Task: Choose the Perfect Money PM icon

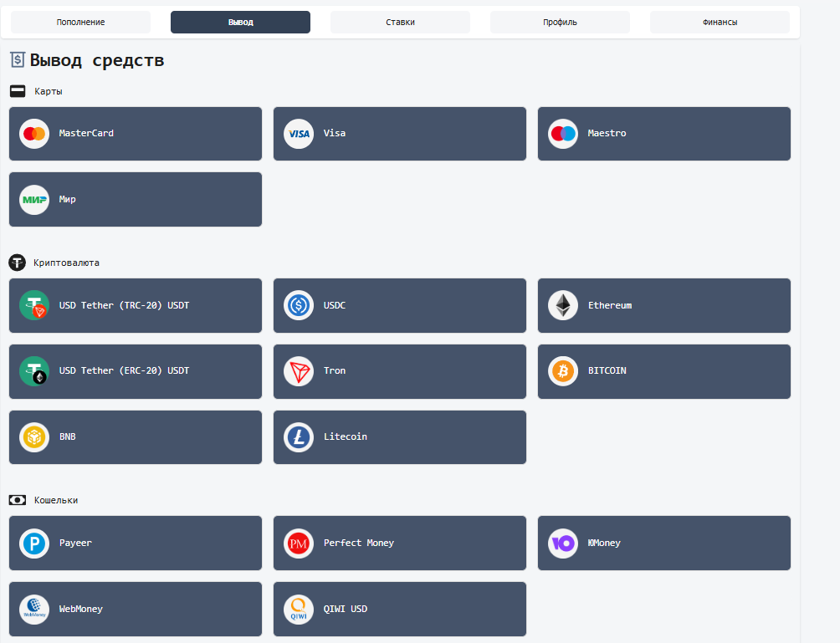Action: [x=299, y=543]
